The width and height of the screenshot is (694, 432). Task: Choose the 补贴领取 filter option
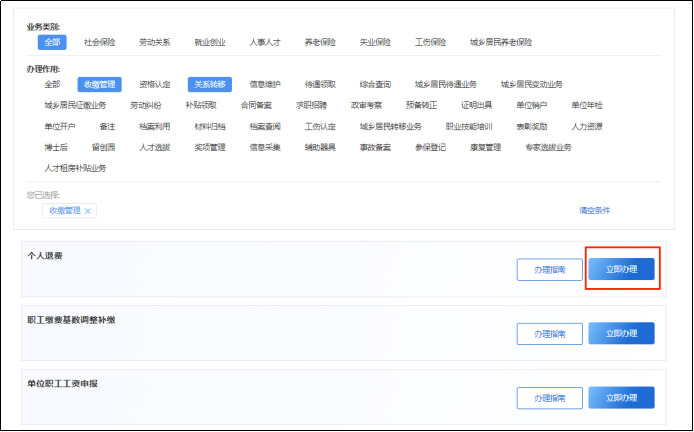[201, 105]
